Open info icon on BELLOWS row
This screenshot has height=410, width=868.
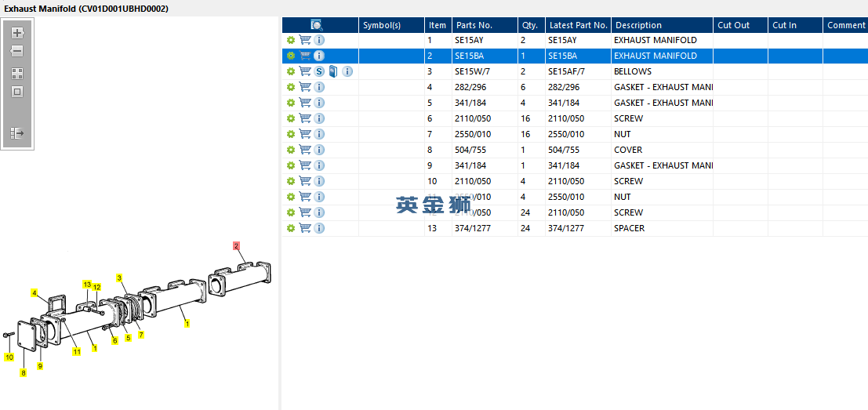[x=347, y=71]
